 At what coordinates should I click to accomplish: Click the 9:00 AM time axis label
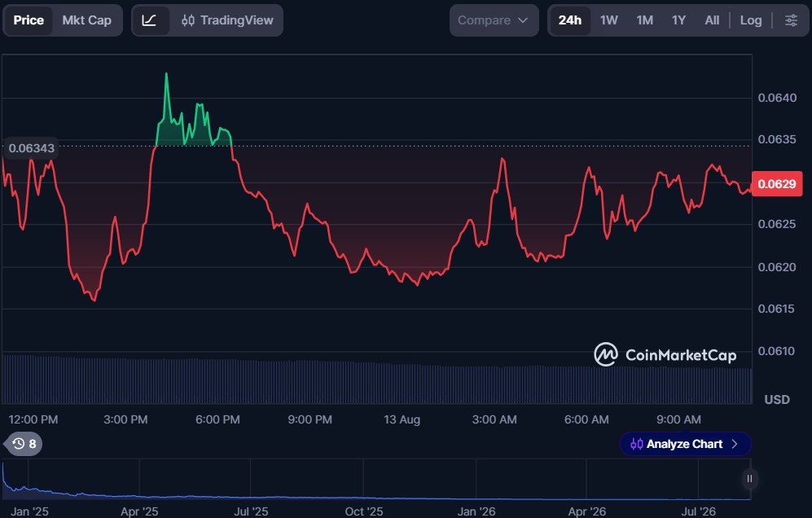(x=679, y=419)
